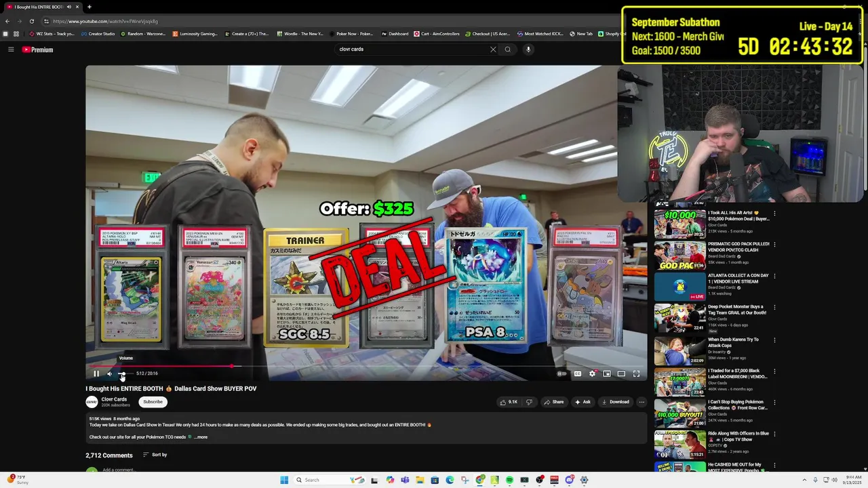
Task: Show hidden system tray icons
Action: click(804, 480)
